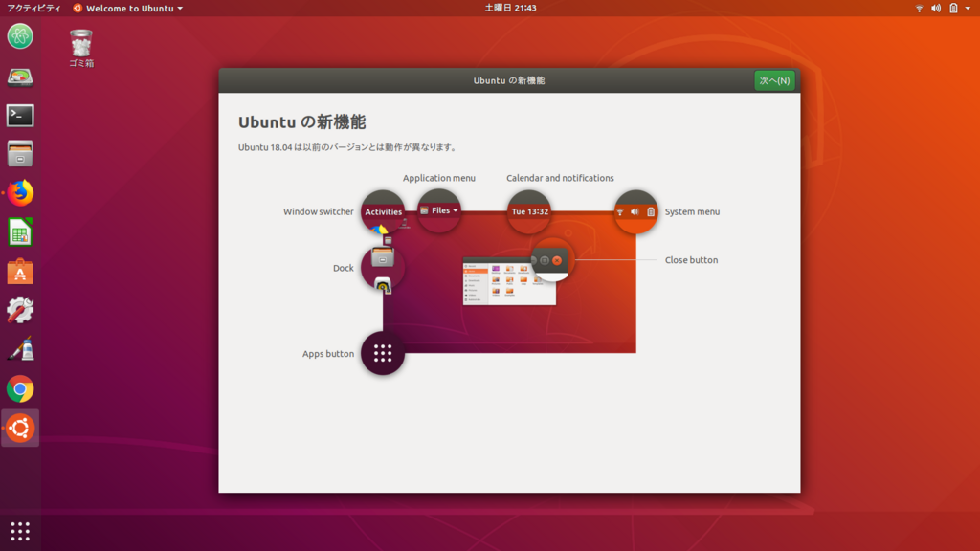Click the 'Apps button' label
The width and height of the screenshot is (980, 551).
[x=328, y=354]
